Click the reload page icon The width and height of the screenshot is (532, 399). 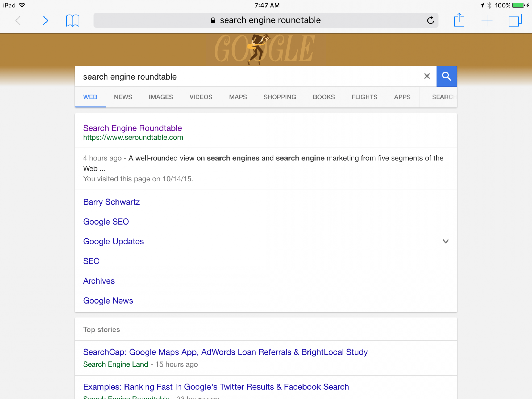(429, 20)
